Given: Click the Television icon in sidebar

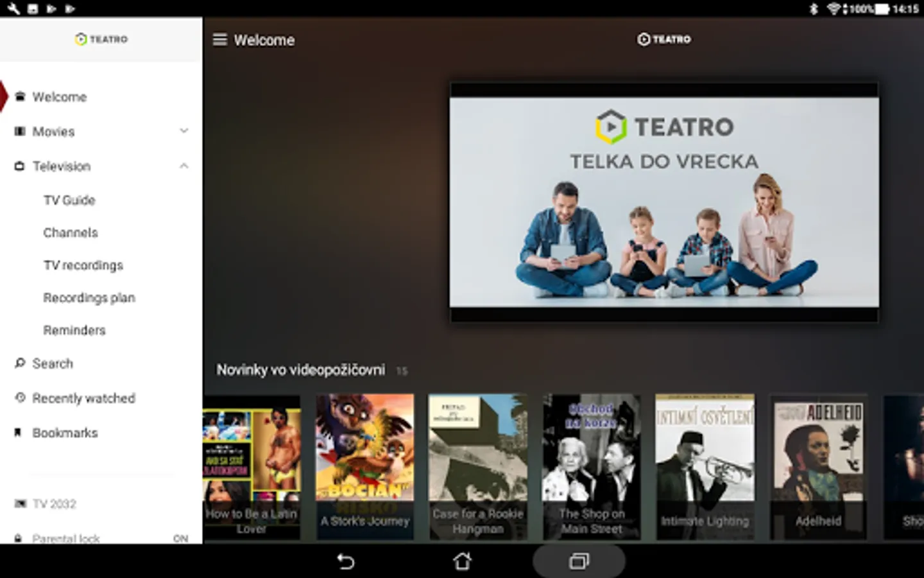Looking at the screenshot, I should 20,166.
